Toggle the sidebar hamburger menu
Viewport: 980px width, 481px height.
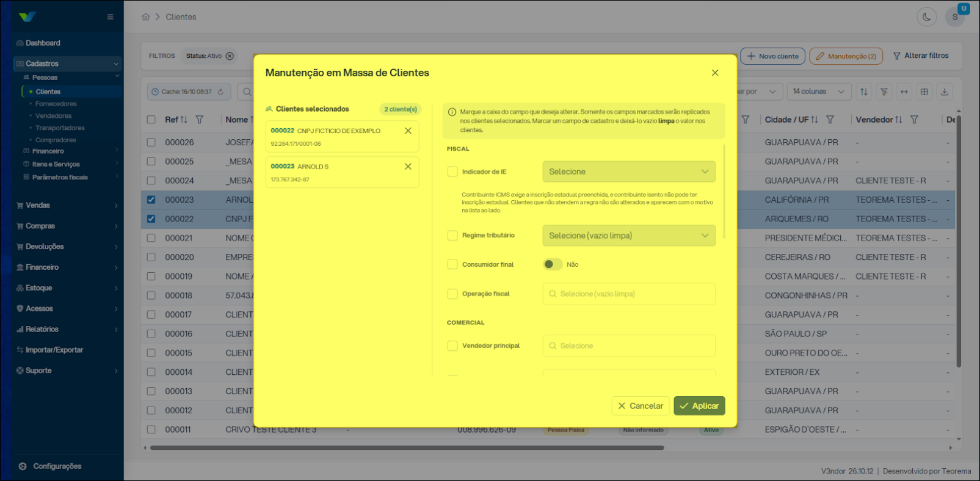110,16
